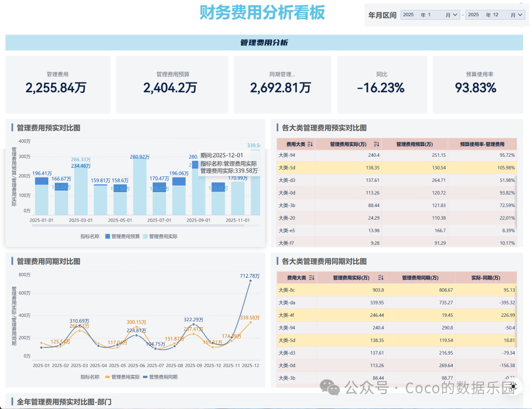Image resolution: width=532 pixels, height=409 pixels.
Task: Click the 同比 -16.23% KPI card
Action: coord(382,85)
